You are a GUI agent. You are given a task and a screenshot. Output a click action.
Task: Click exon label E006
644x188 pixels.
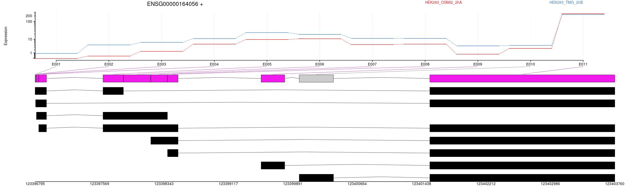[320, 64]
